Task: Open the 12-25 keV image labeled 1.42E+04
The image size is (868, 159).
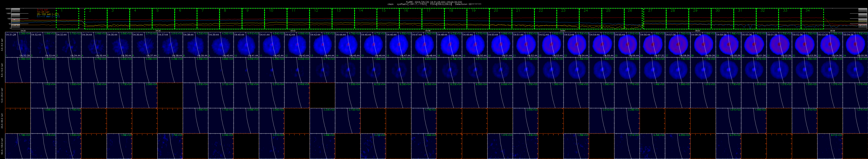Action: pyautogui.click(x=43, y=95)
